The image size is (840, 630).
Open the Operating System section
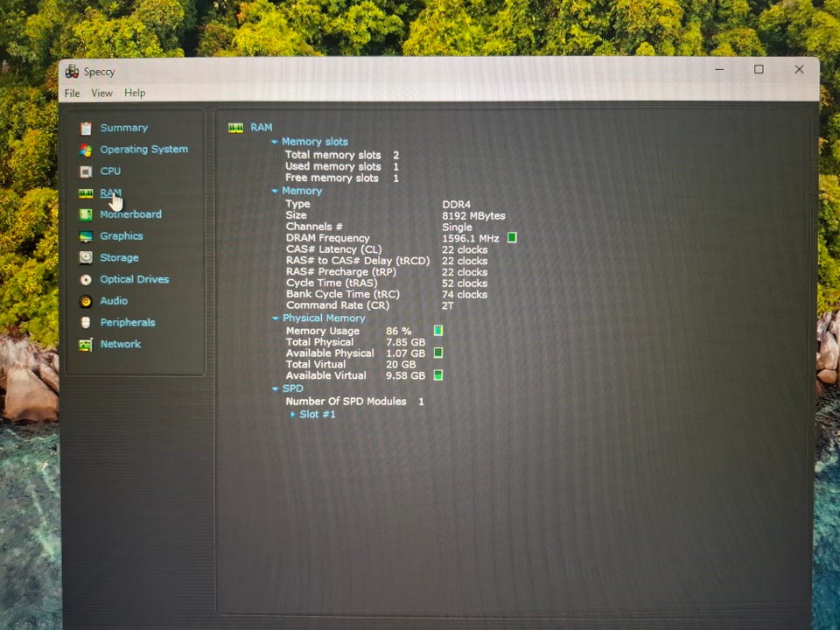[x=144, y=150]
